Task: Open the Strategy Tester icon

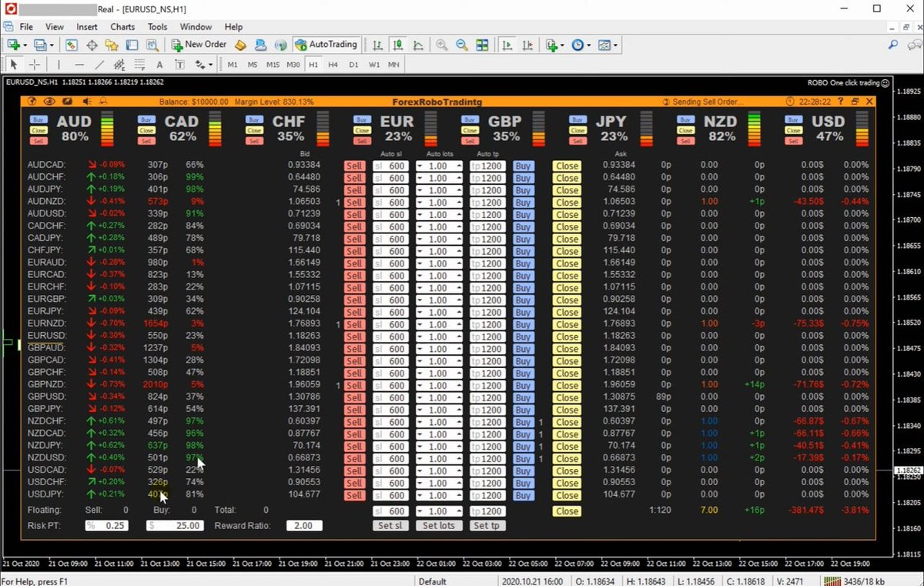Action: click(x=152, y=45)
